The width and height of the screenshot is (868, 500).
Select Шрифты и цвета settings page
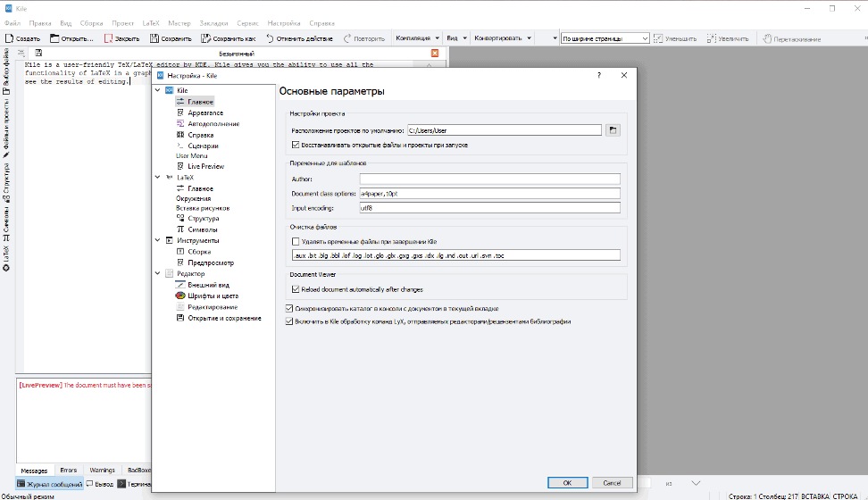coord(213,296)
